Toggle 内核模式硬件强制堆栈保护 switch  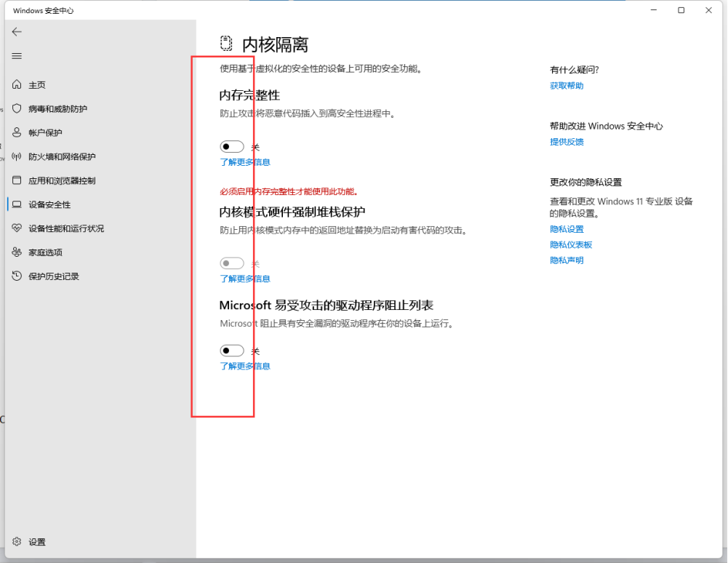tap(232, 263)
